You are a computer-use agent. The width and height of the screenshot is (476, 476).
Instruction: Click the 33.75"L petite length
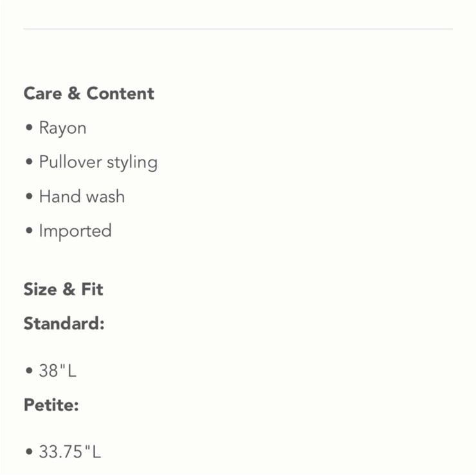pyautogui.click(x=70, y=452)
